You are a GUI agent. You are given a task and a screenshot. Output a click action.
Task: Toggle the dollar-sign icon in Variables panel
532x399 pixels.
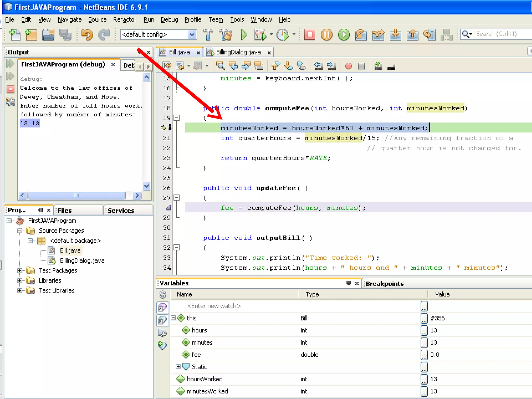point(163,295)
